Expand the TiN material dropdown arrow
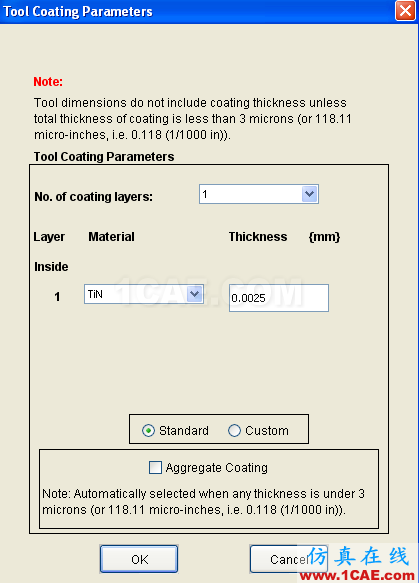419x583 pixels. [194, 294]
